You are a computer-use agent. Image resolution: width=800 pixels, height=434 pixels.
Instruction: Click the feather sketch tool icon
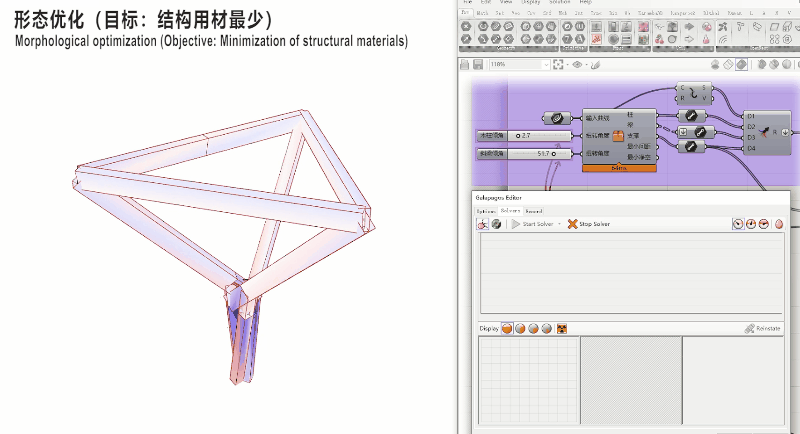pos(595,65)
